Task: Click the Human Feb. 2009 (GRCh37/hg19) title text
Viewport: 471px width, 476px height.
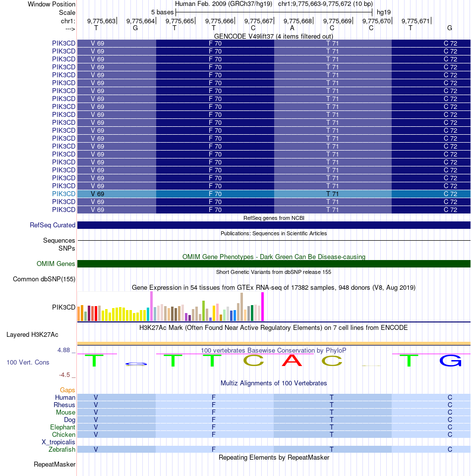Action: pos(223,4)
